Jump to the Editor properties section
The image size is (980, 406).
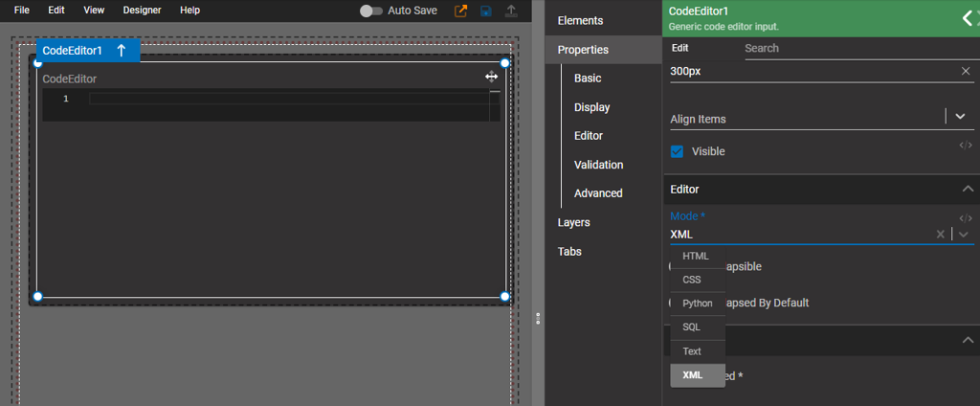589,136
